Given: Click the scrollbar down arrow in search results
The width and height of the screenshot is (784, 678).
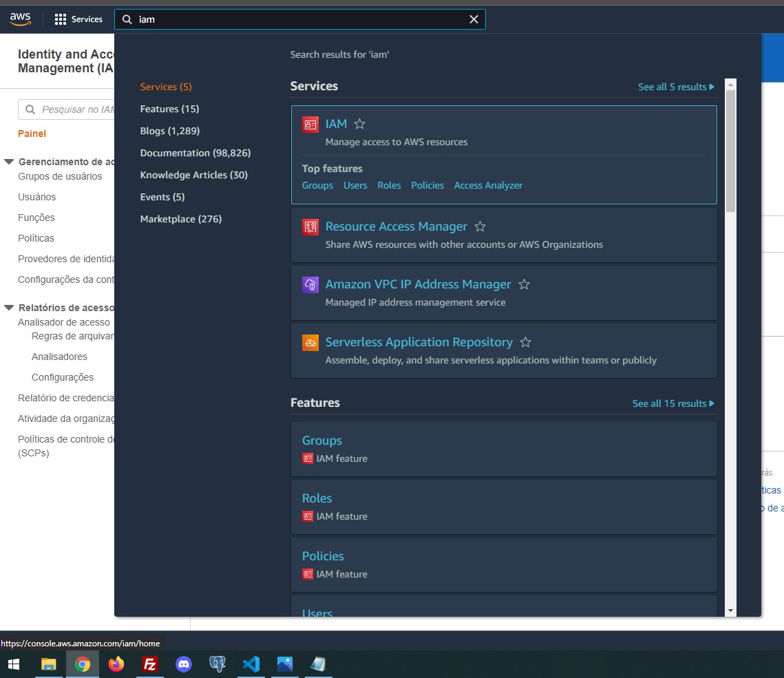Looking at the screenshot, I should (730, 611).
